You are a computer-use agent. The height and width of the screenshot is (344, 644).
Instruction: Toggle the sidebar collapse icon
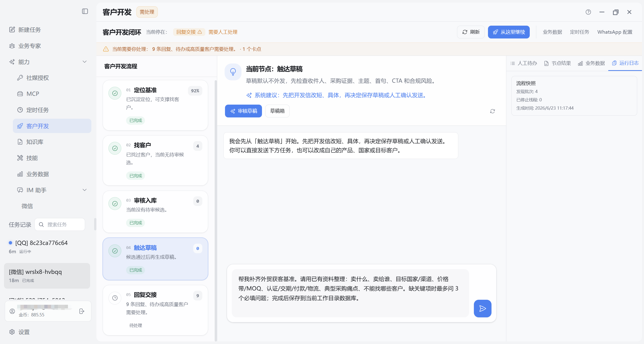click(x=85, y=11)
